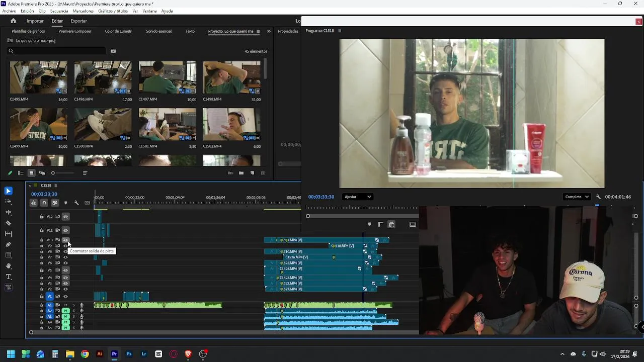Screen dimensions: 644x362
Task: Open the Archivo menu
Action: coord(9,11)
